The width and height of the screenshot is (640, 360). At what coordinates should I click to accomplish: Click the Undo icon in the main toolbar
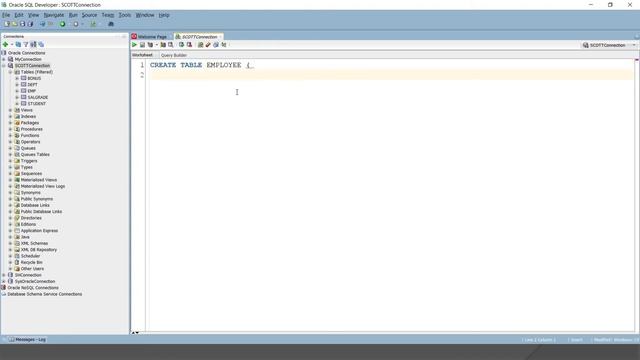coord(42,24)
